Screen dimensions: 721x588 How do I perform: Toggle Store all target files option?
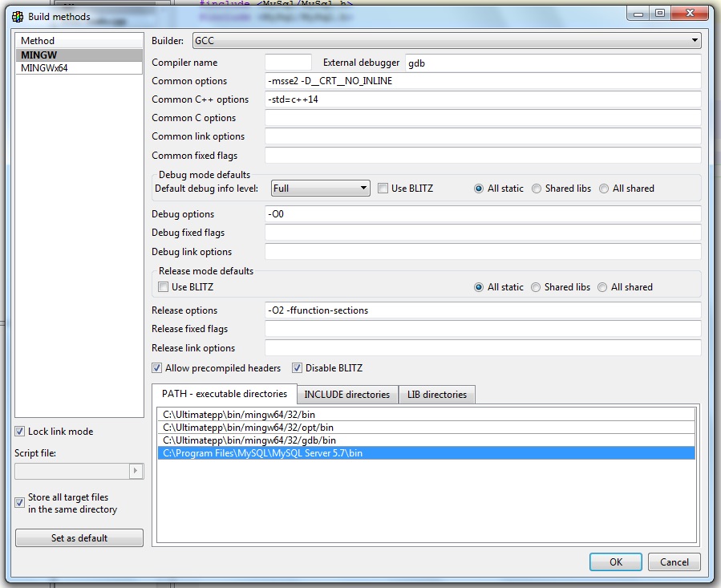[x=20, y=503]
